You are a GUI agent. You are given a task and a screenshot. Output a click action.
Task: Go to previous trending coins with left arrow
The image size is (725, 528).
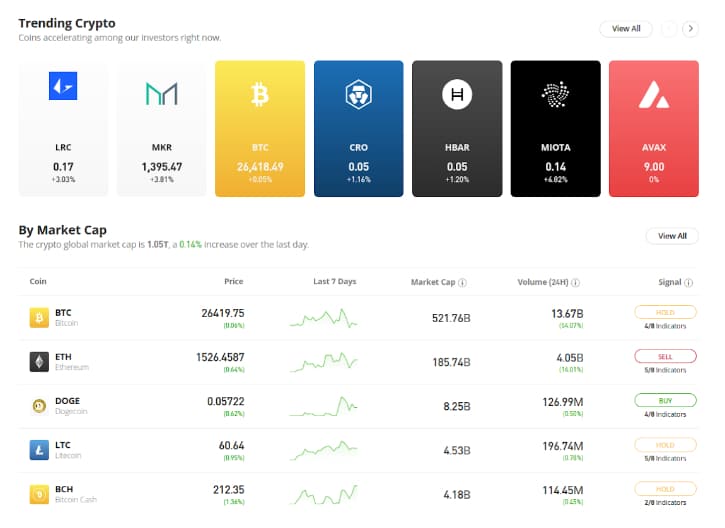point(669,29)
